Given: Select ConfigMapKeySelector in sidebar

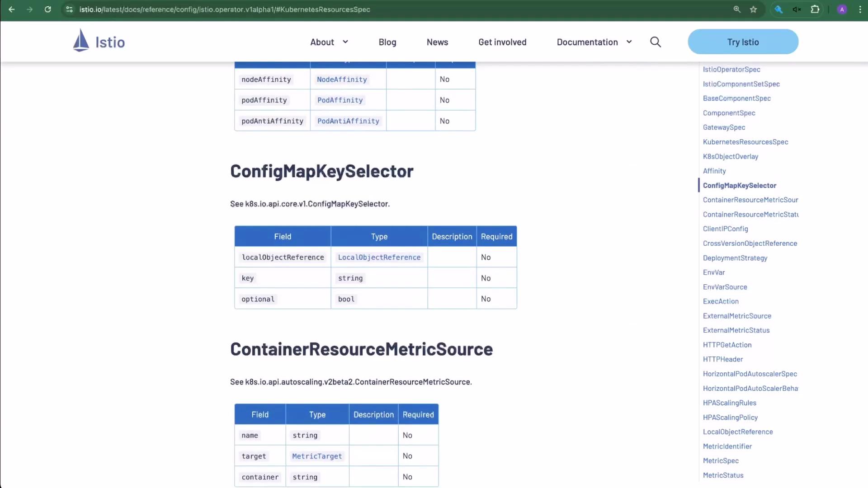Looking at the screenshot, I should click(x=739, y=185).
